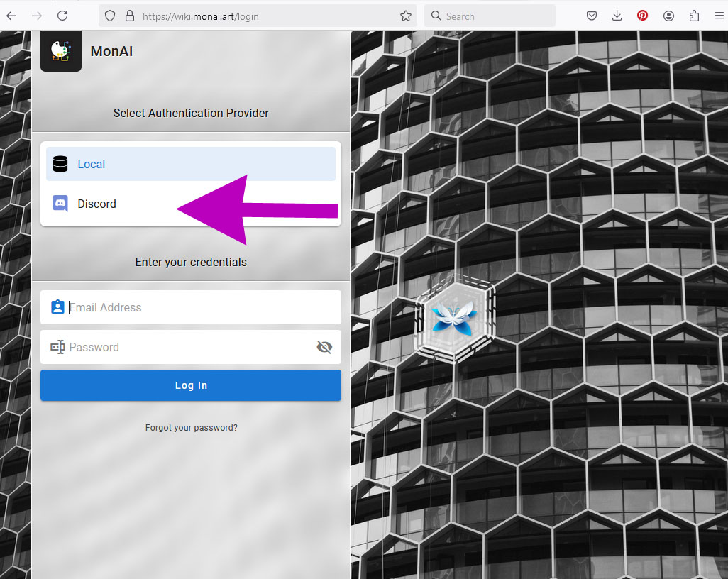The height and width of the screenshot is (579, 728).
Task: Click the butterfly hexagon emblem
Action: 455,319
